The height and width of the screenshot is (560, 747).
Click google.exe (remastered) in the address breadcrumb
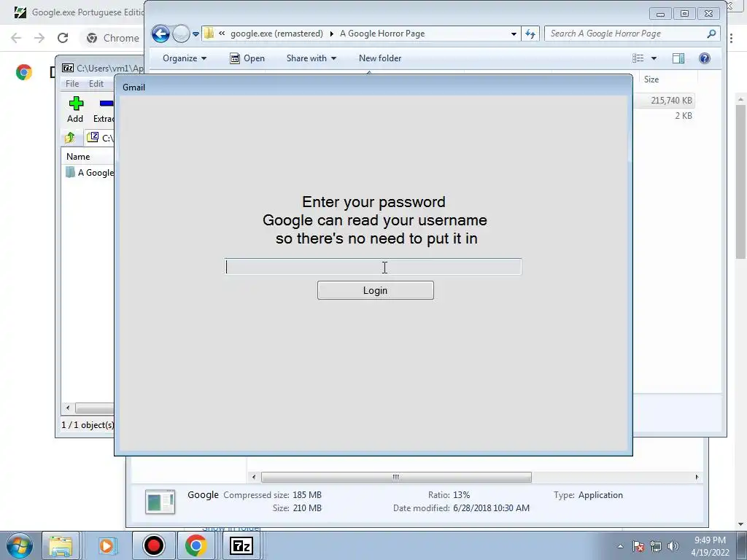point(276,34)
